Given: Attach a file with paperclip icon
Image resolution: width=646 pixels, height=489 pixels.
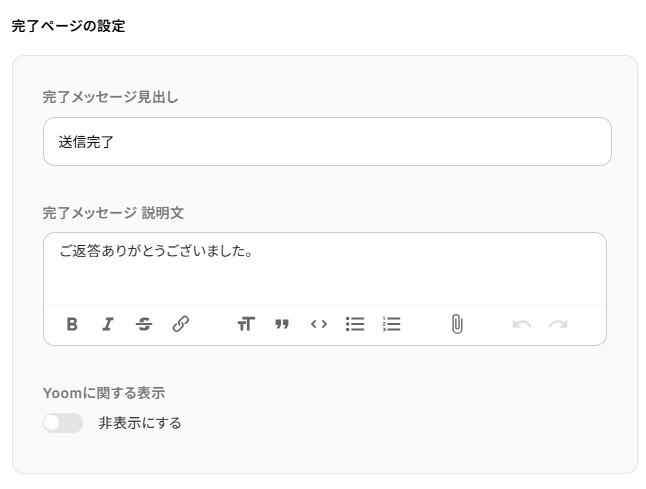Looking at the screenshot, I should coord(457,324).
